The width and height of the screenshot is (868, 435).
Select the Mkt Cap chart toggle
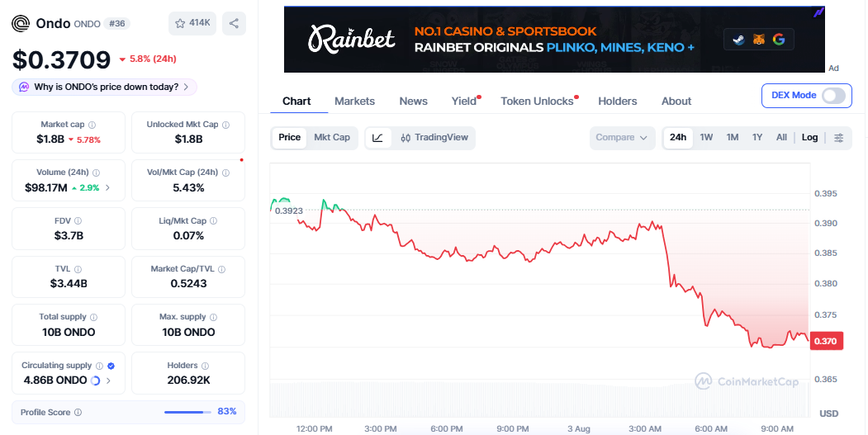(332, 138)
